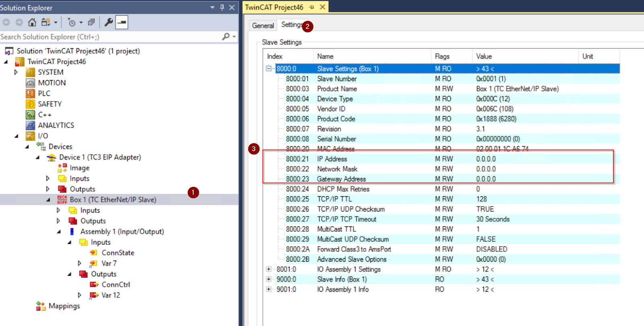This screenshot has width=644, height=326.
Task: Click the SYSTEM node icon
Action: [30, 72]
